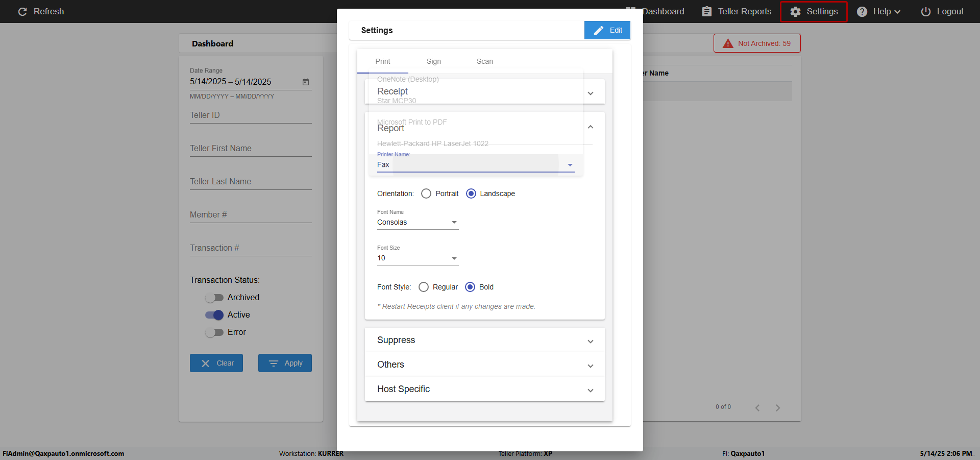Click the Teller Reports clipboard icon
Image resolution: width=980 pixels, height=460 pixels.
[x=706, y=11]
